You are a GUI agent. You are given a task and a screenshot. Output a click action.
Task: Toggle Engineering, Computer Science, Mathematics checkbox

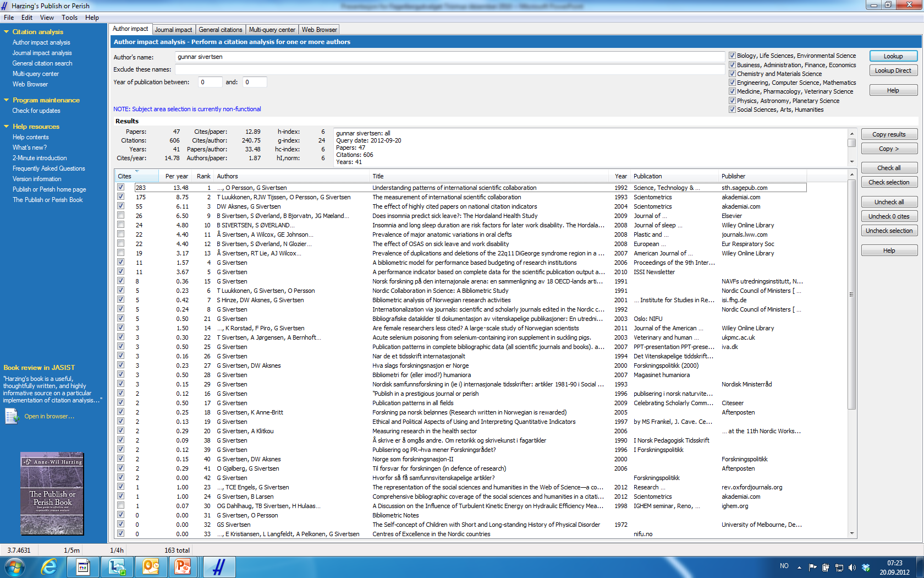click(732, 83)
